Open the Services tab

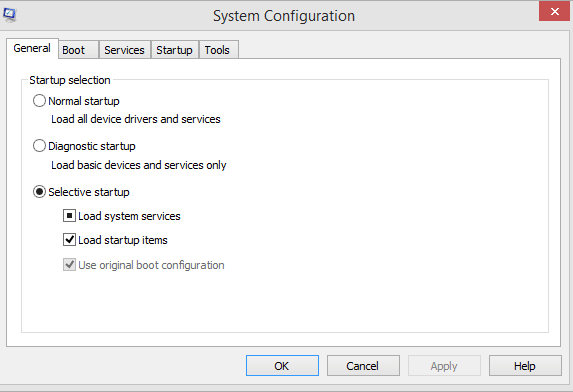124,50
